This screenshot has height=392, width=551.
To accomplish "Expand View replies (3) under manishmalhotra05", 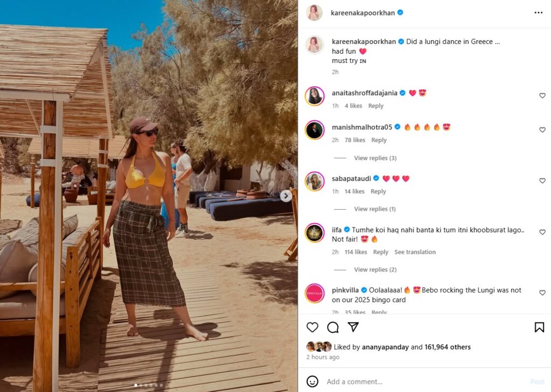I will pyautogui.click(x=375, y=158).
